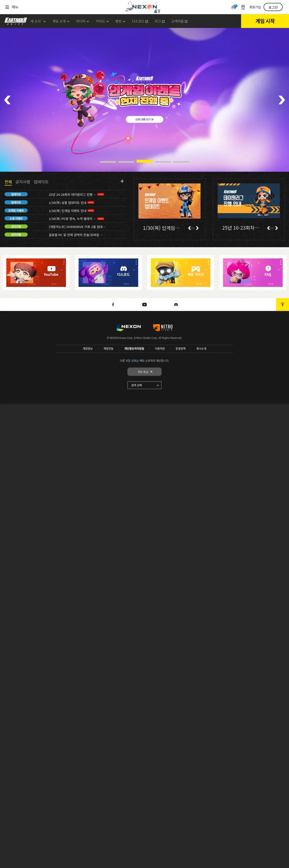
Task: Select the 전체 news tab
Action: pos(8,182)
